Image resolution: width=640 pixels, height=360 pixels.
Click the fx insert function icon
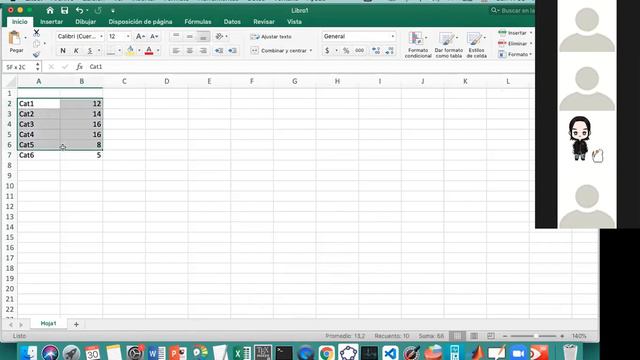(x=79, y=67)
